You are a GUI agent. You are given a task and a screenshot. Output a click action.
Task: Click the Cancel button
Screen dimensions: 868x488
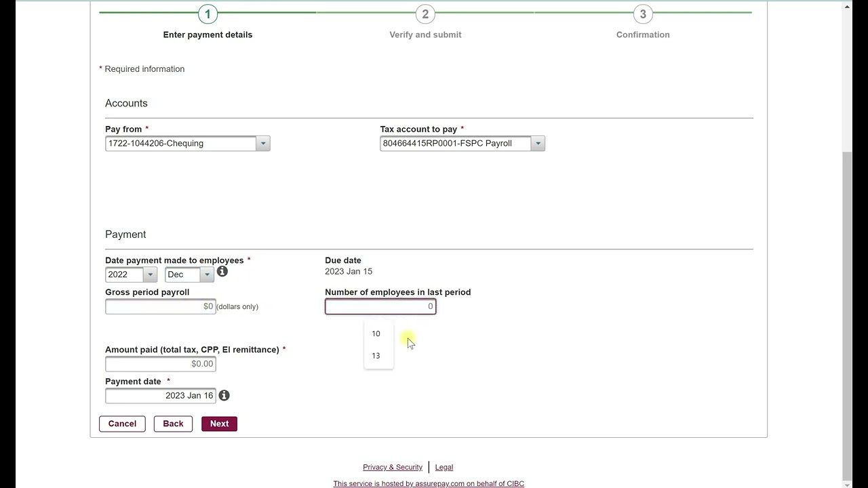[x=122, y=424]
